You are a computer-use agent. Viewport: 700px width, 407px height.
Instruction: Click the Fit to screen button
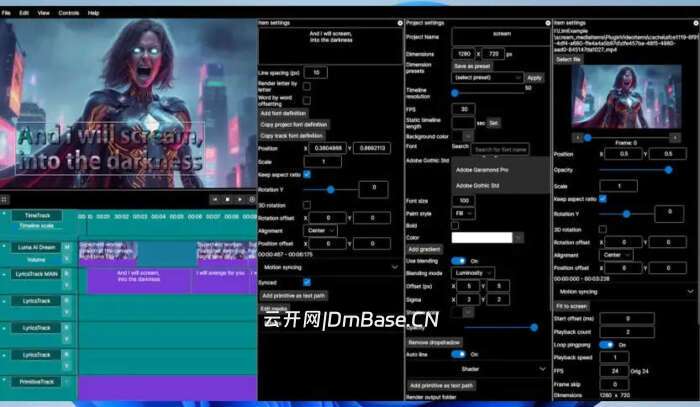coord(571,306)
